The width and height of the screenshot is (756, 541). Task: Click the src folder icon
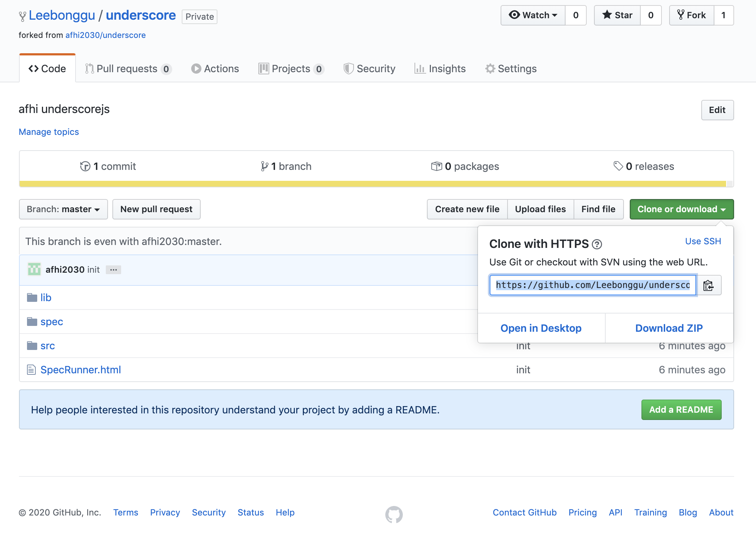(x=32, y=346)
